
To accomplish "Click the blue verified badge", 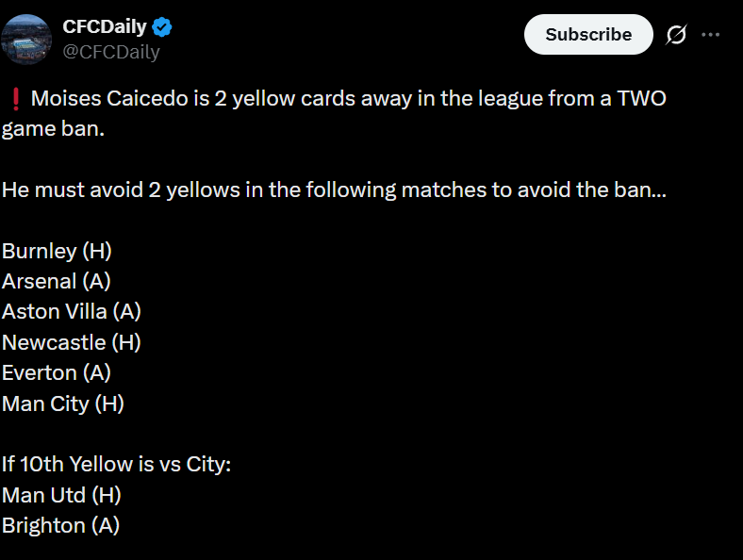I will coord(163,26).
